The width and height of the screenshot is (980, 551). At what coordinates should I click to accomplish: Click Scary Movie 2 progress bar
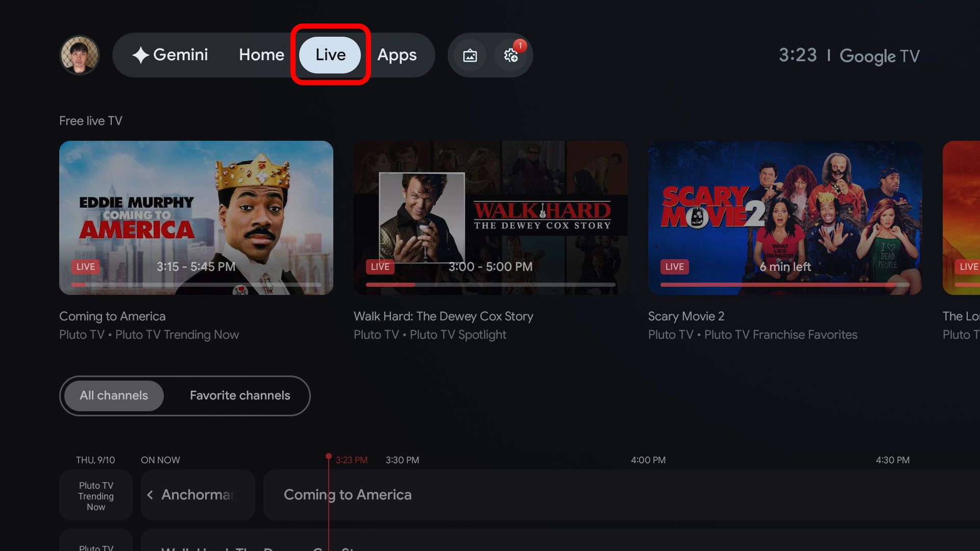click(785, 284)
